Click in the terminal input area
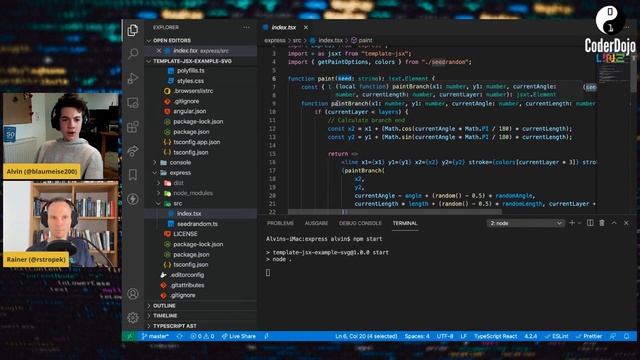 (447, 272)
